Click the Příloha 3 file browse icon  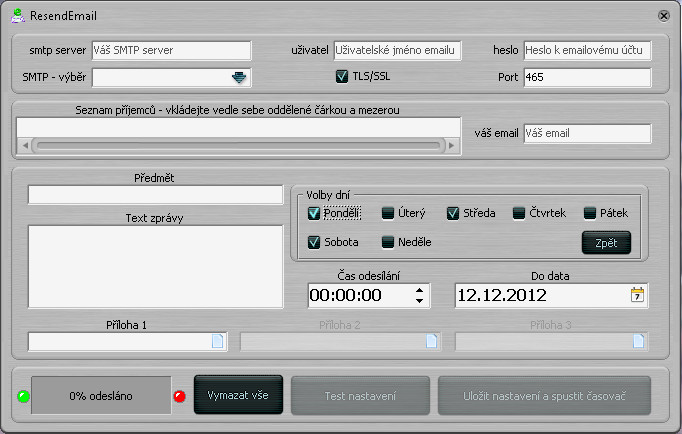tap(638, 341)
